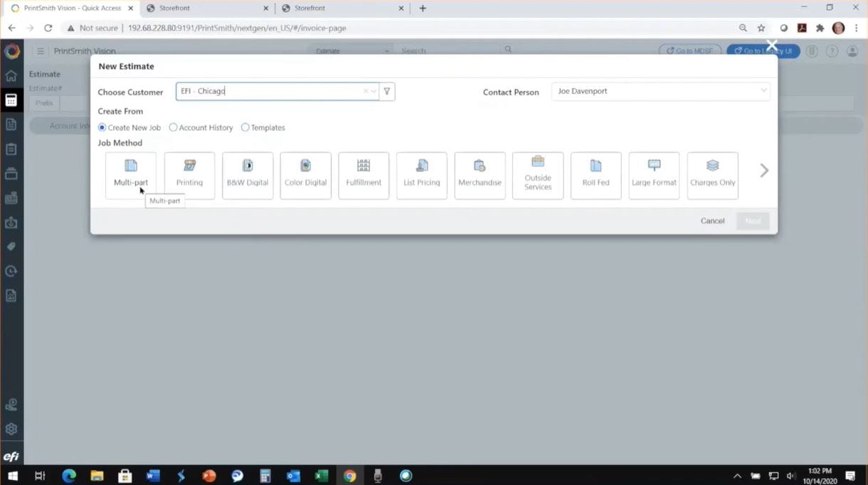
Task: Open the customer filter funnel icon
Action: coord(387,91)
